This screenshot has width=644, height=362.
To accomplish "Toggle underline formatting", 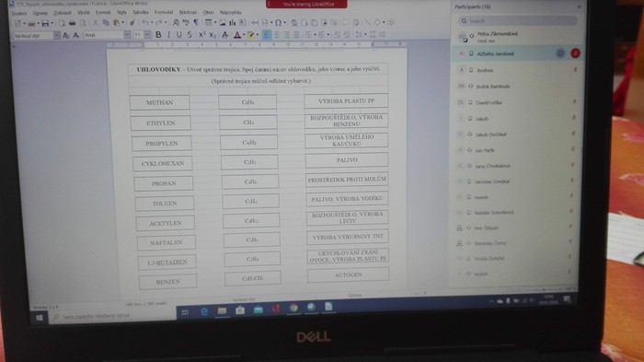I will pyautogui.click(x=178, y=35).
